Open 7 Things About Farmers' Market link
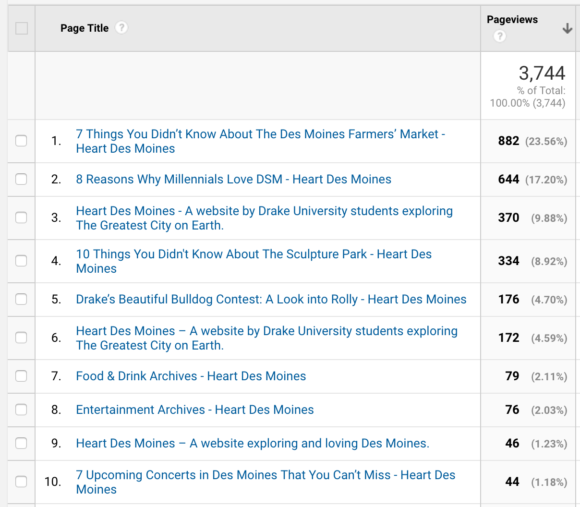 click(260, 141)
